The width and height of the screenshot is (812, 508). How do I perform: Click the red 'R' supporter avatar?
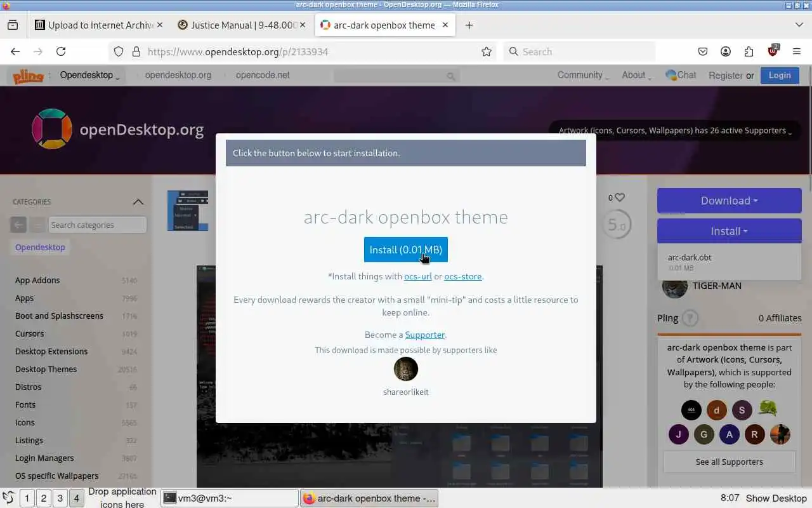(x=755, y=434)
